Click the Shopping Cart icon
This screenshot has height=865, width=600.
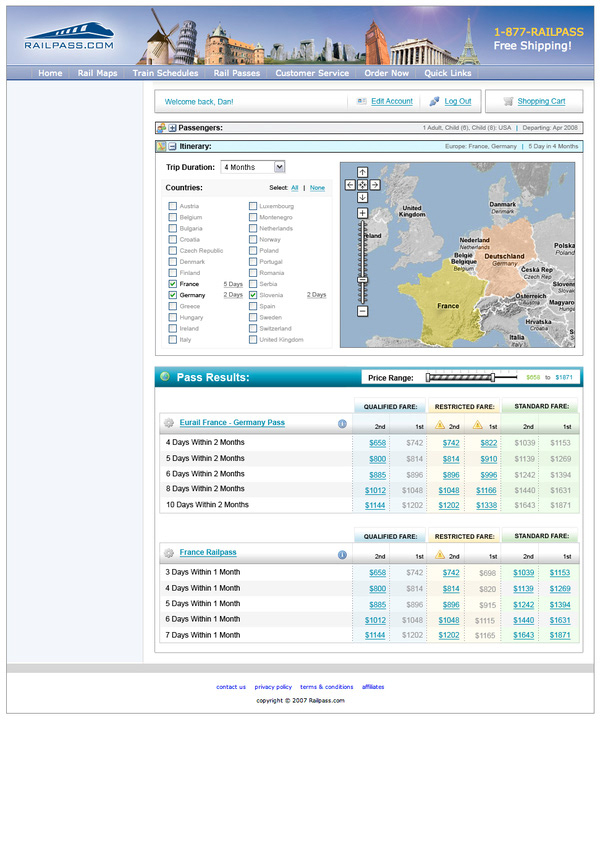508,102
